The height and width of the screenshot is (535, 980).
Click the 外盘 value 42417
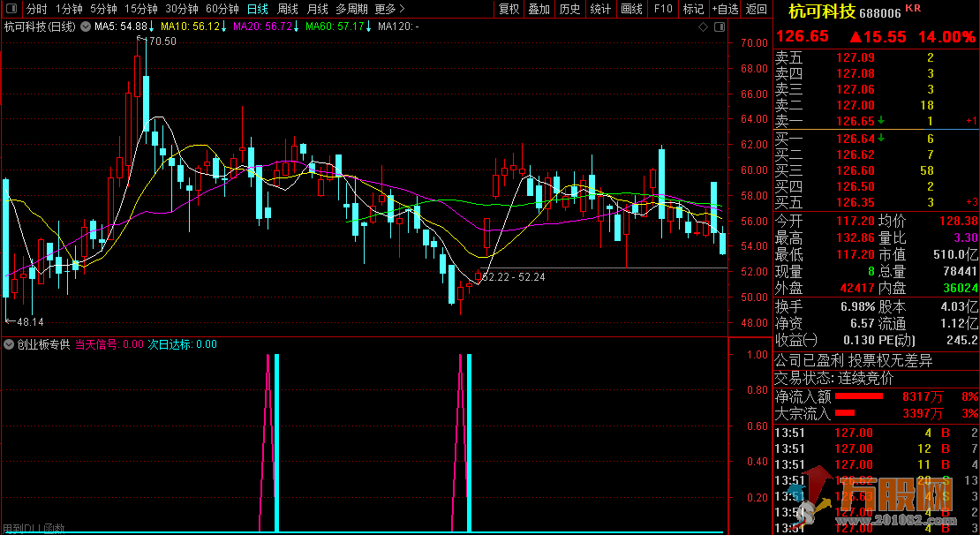pos(857,288)
